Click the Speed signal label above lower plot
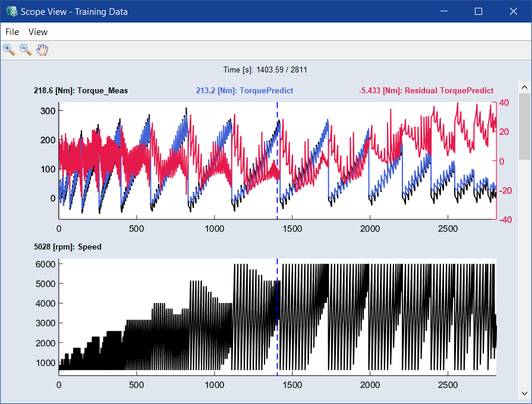 pos(68,247)
